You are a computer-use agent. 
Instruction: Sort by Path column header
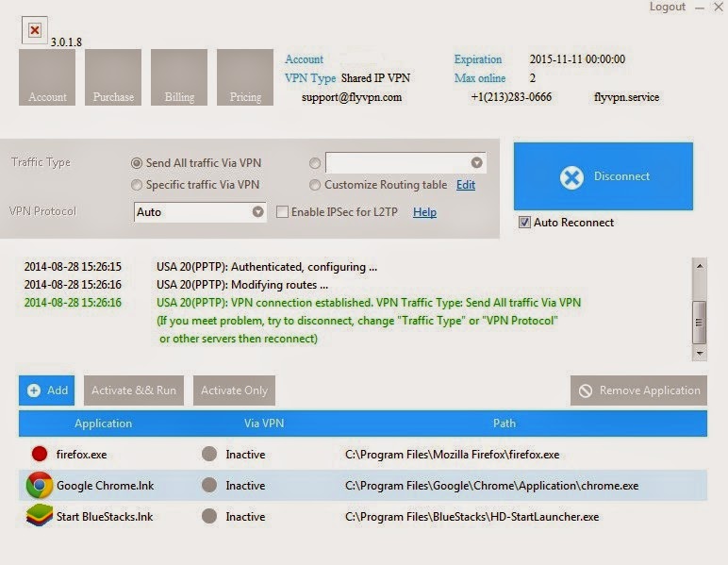tap(505, 424)
